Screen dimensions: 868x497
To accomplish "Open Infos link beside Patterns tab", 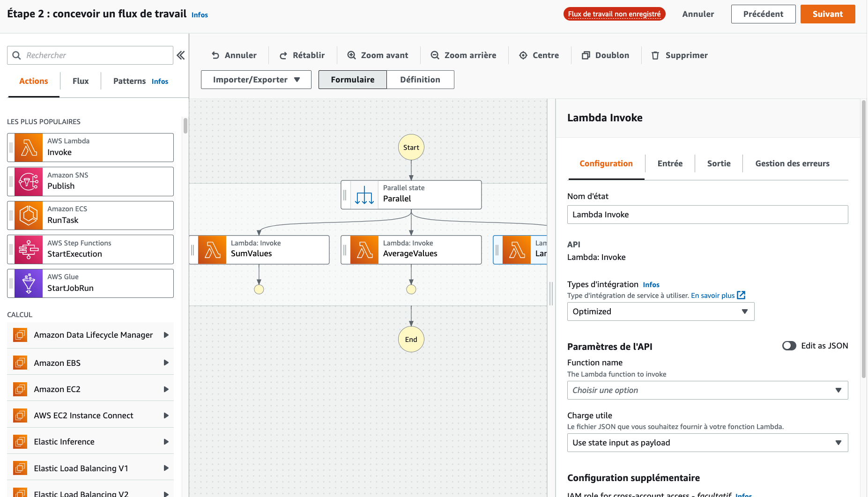I will click(160, 82).
